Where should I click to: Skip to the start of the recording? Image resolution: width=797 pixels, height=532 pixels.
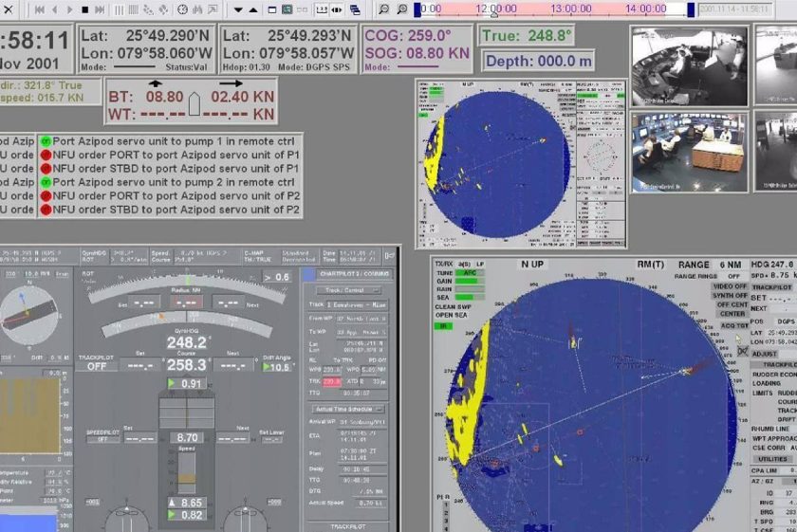pos(39,9)
